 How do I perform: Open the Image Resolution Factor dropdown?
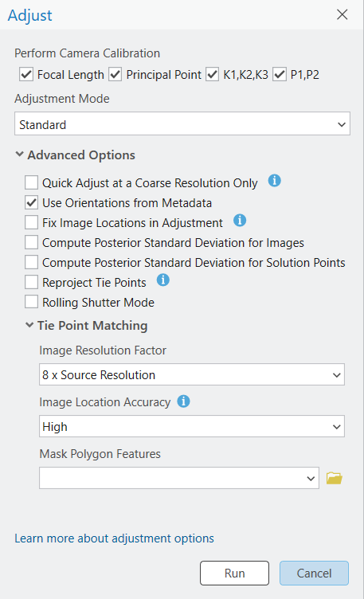tap(192, 374)
